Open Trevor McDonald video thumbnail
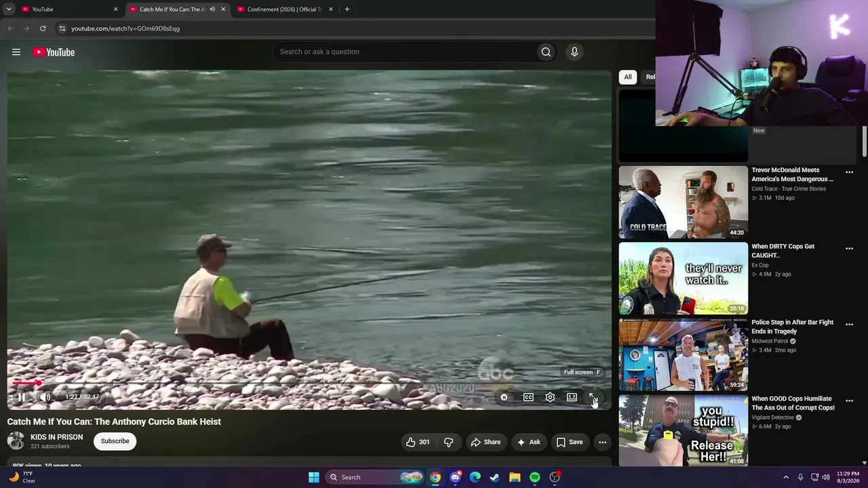Image resolution: width=868 pixels, height=488 pixels. point(683,202)
